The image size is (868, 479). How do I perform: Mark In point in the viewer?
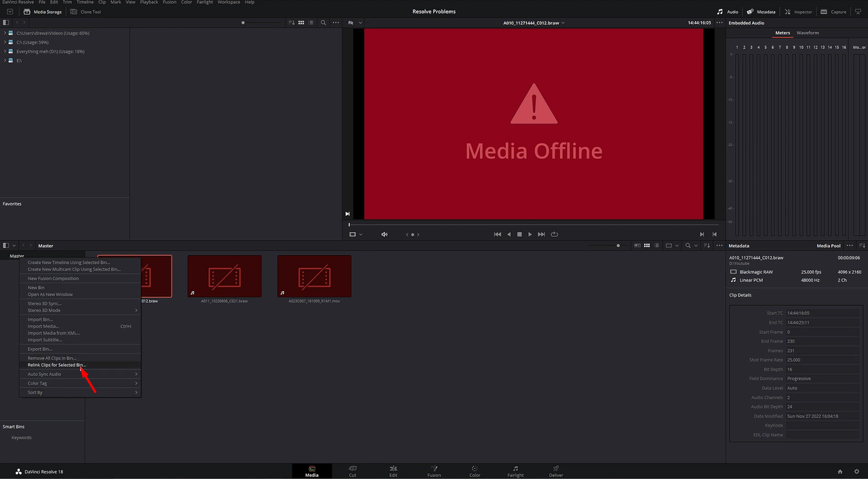click(702, 234)
